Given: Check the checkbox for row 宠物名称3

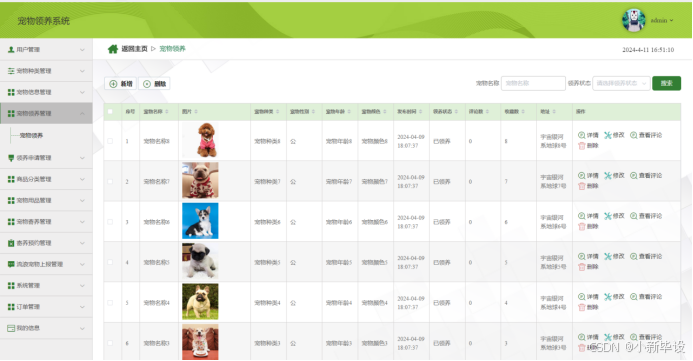Looking at the screenshot, I should click(110, 343).
